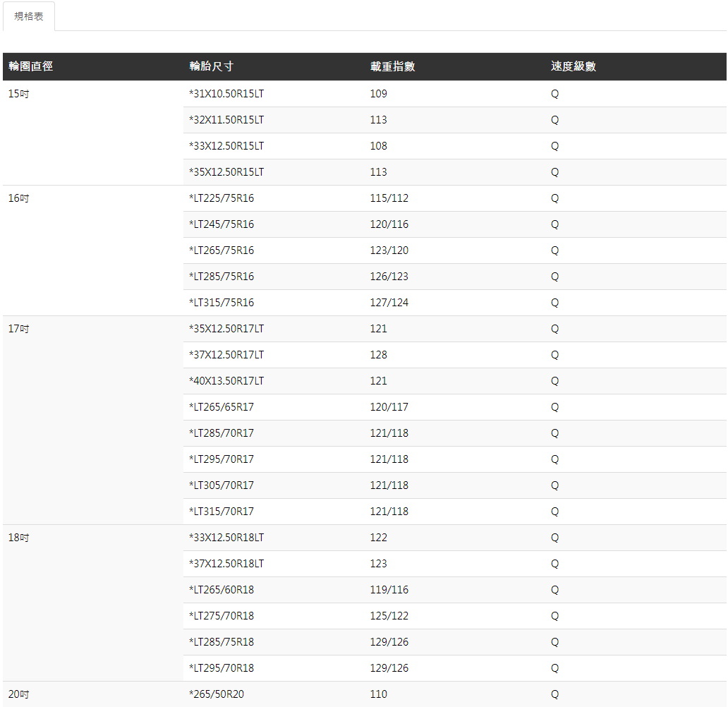Click the 20吋 rim diameter cell
728x707 pixels.
click(x=18, y=694)
